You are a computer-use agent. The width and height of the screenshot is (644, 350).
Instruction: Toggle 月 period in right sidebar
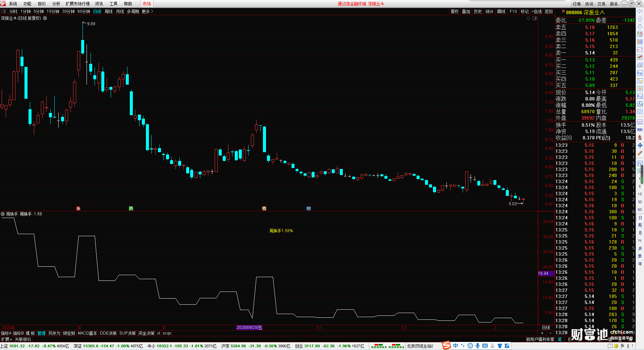tap(640, 233)
